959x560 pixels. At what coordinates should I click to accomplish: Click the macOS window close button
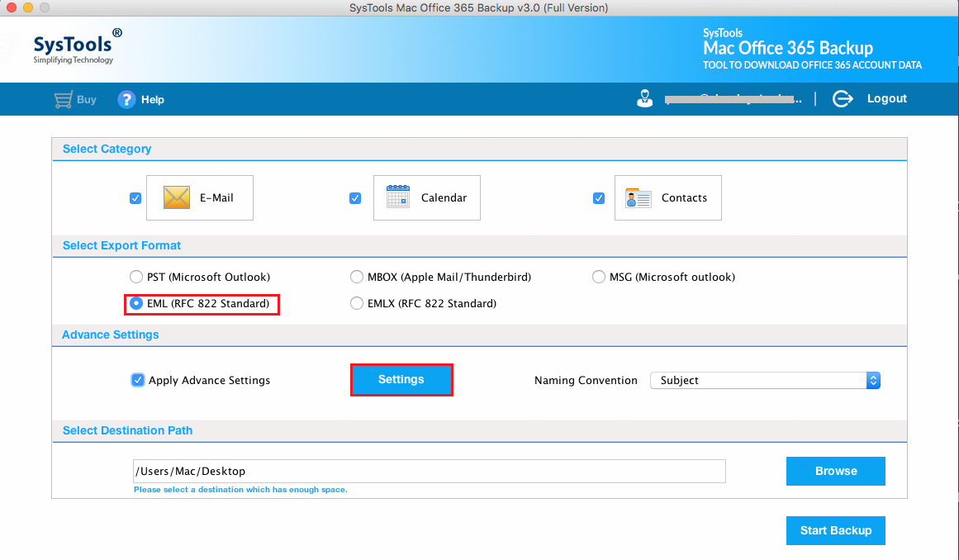coord(11,7)
